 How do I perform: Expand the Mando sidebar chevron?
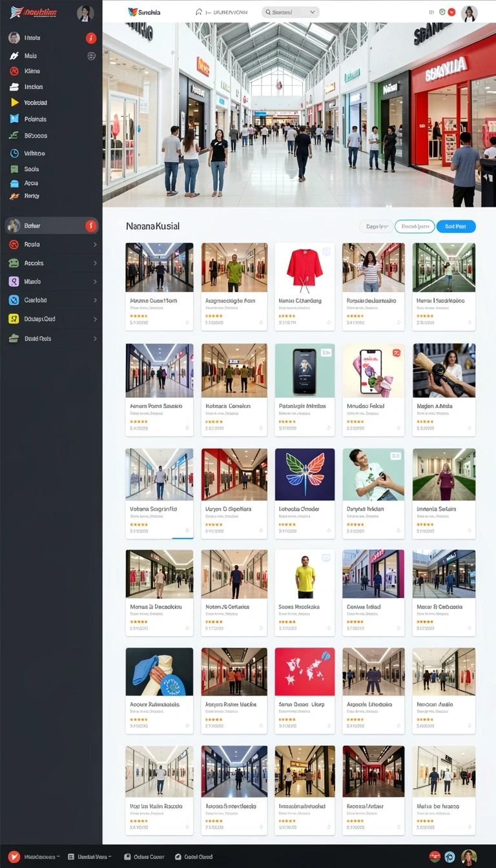click(x=95, y=282)
